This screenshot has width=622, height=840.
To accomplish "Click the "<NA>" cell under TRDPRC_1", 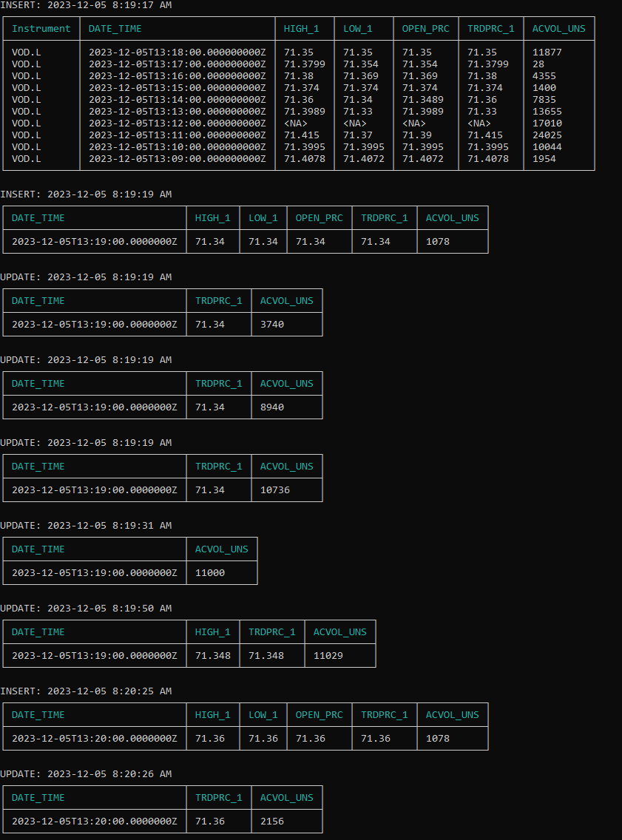I will [479, 123].
